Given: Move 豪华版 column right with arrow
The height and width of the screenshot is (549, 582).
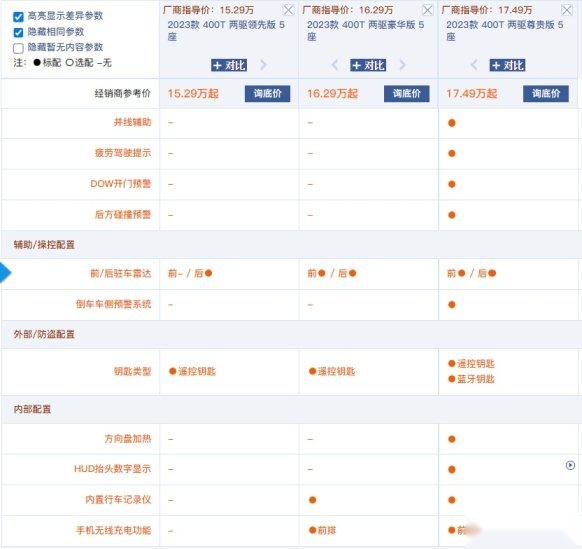Looking at the screenshot, I should click(x=402, y=65).
